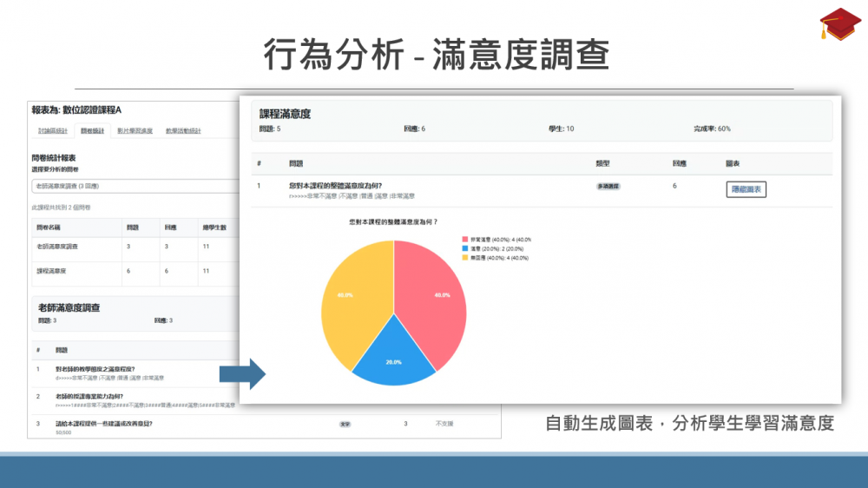This screenshot has height=488, width=868.
Task: Click question 您對本課程的整體滿意度為何
Action: click(335, 185)
